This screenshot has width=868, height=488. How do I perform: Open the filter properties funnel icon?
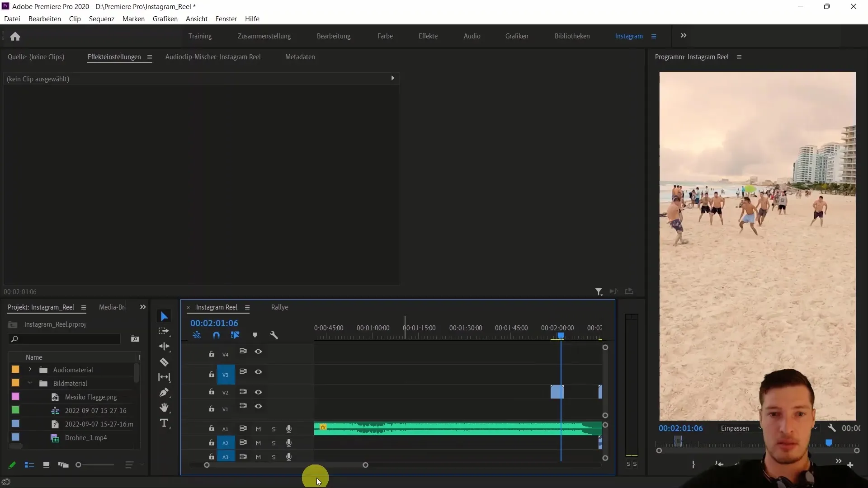point(599,292)
